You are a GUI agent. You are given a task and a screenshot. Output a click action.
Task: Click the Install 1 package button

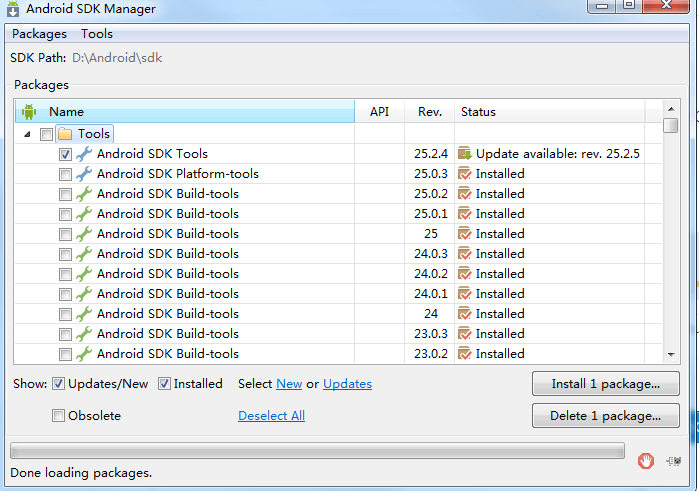(606, 384)
